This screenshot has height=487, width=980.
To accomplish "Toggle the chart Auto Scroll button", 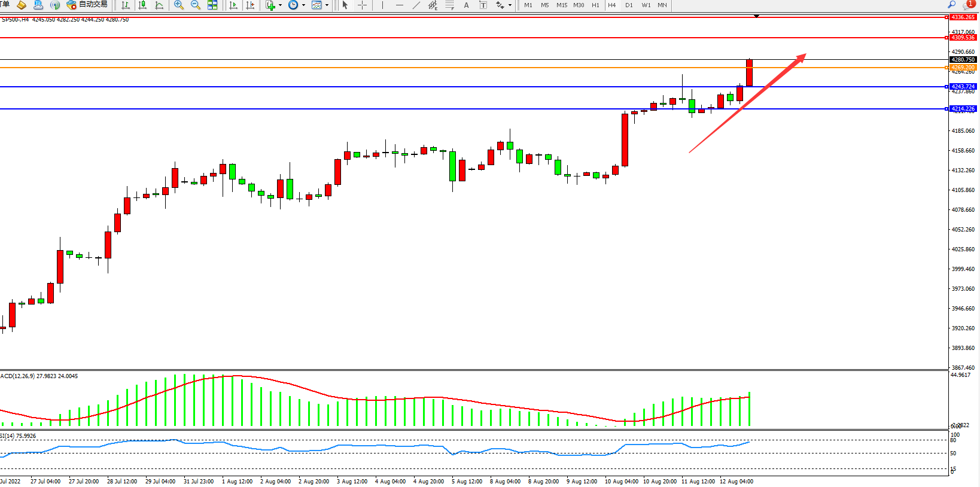I will pos(233,5).
